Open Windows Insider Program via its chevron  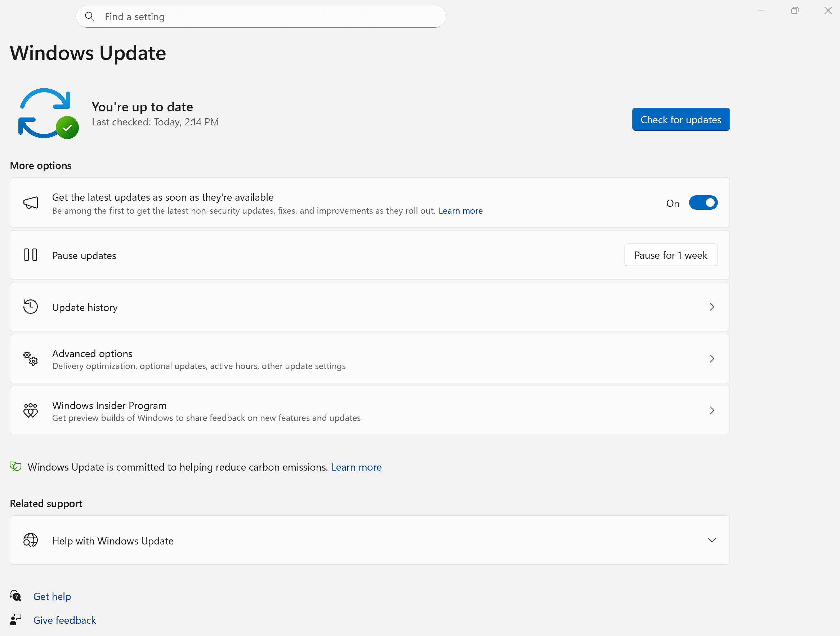point(712,410)
